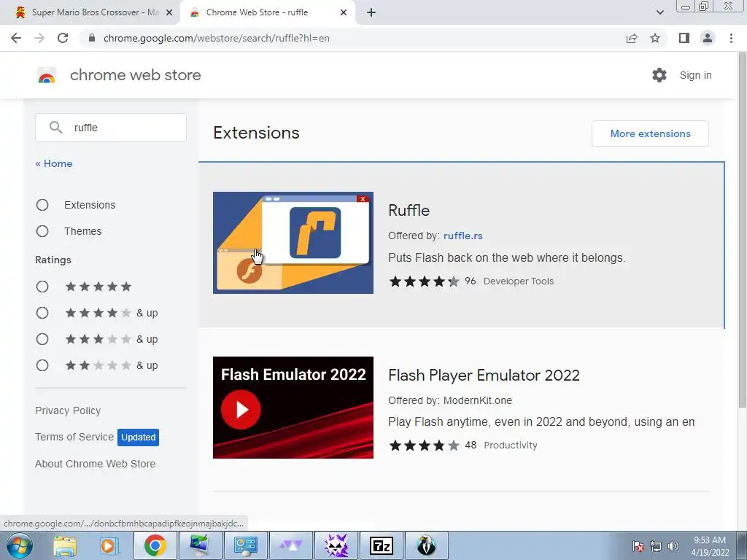Share this page via share icon
Viewport: 747px width, 560px height.
(x=632, y=38)
